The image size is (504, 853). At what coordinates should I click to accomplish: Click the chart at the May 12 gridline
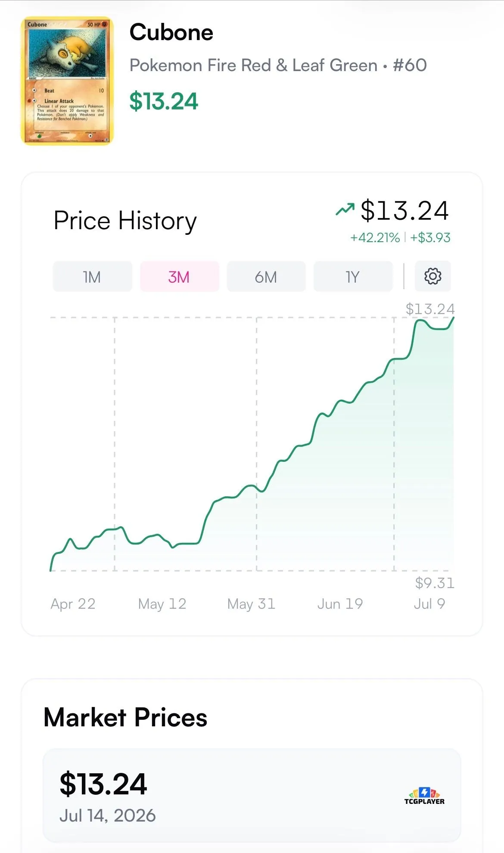coord(115,444)
